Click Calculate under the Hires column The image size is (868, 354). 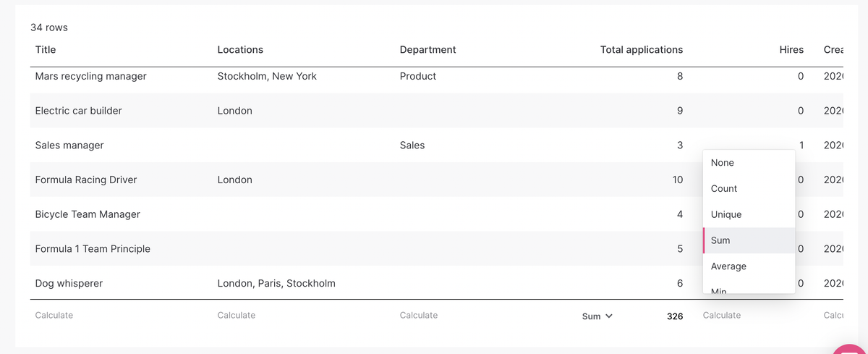tap(722, 316)
